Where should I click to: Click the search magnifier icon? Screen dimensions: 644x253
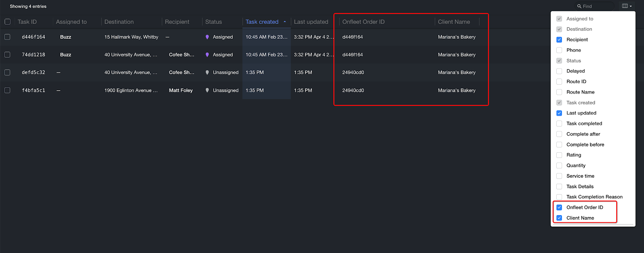[579, 6]
